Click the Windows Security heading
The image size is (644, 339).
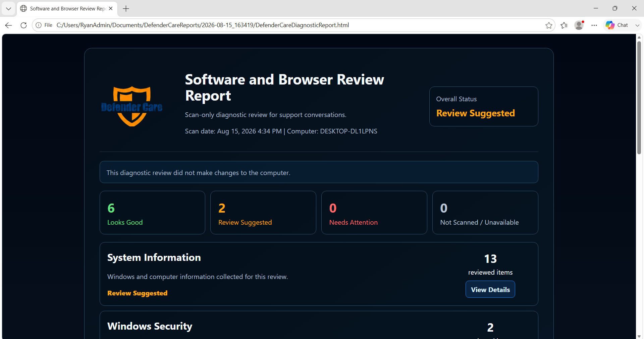coord(150,326)
